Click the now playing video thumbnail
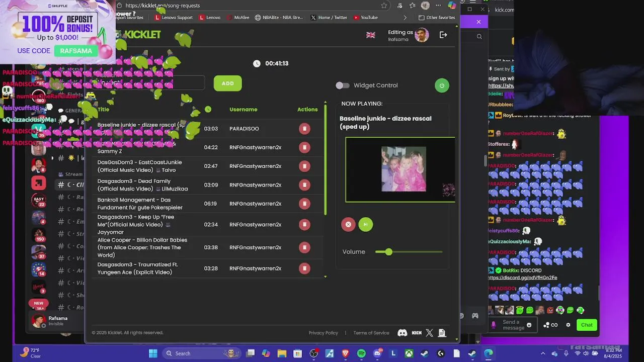 (400, 169)
